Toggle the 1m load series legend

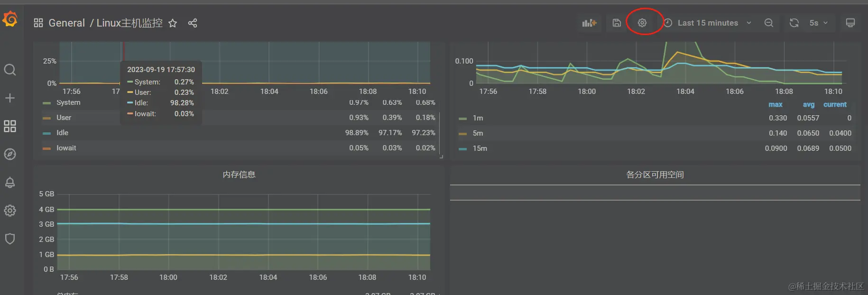(478, 118)
